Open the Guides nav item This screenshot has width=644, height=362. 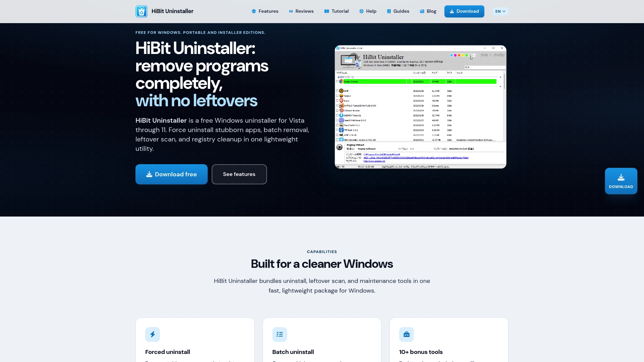pyautogui.click(x=398, y=11)
